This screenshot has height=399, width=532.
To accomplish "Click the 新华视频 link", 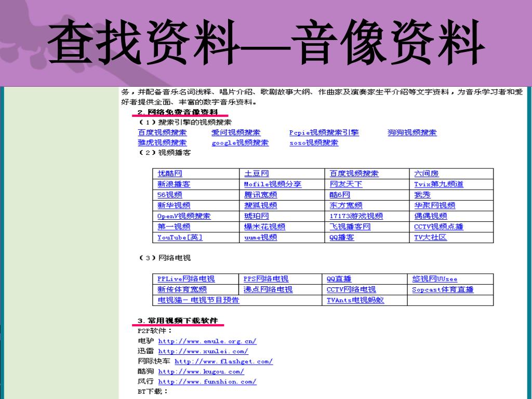I will click(174, 205).
